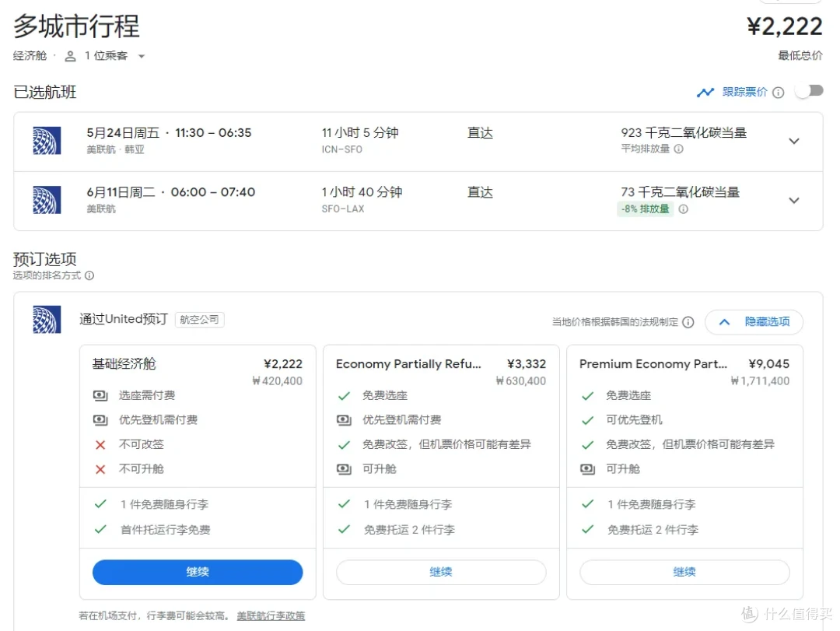Click the 经济舱 cabin class label
The width and height of the screenshot is (840, 631).
coord(30,56)
